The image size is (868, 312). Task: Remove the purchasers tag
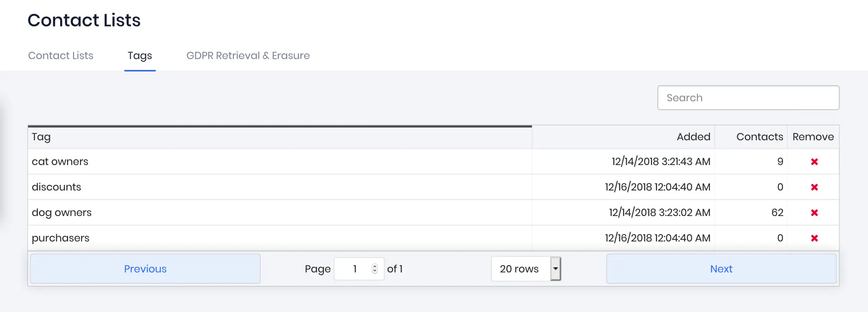[x=814, y=238]
